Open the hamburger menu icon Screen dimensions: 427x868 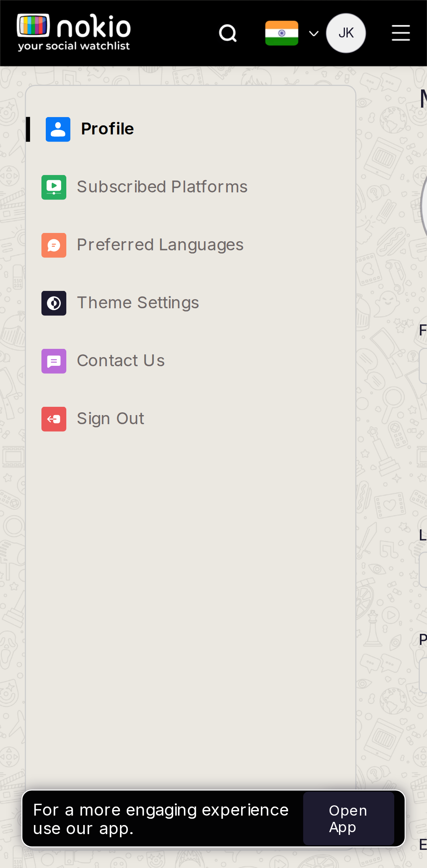(401, 33)
